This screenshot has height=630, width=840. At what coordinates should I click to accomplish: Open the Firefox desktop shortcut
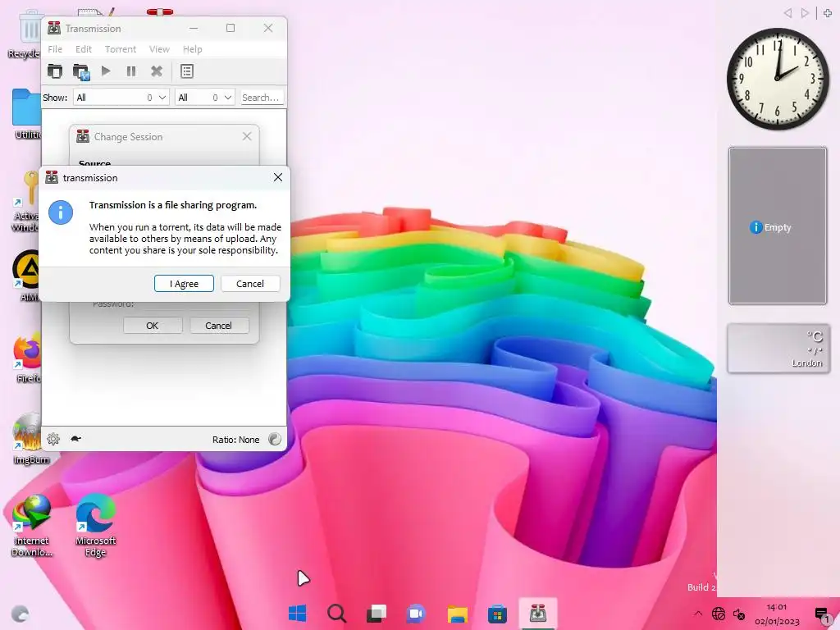tap(28, 358)
